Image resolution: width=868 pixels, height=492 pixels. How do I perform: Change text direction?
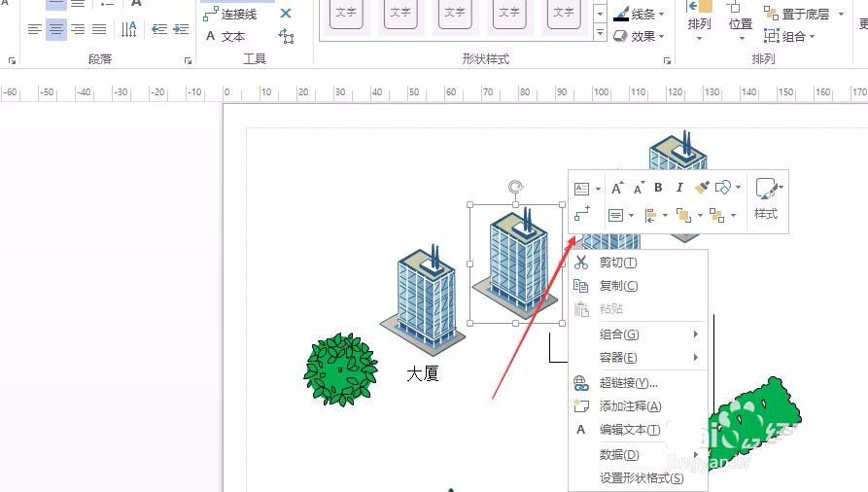(x=128, y=29)
